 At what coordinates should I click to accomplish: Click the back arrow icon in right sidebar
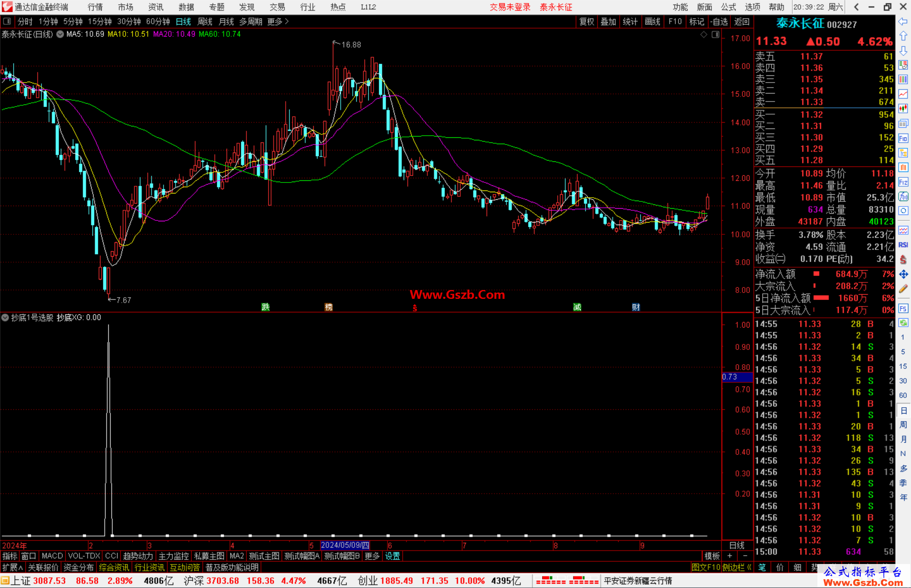pyautogui.click(x=903, y=21)
